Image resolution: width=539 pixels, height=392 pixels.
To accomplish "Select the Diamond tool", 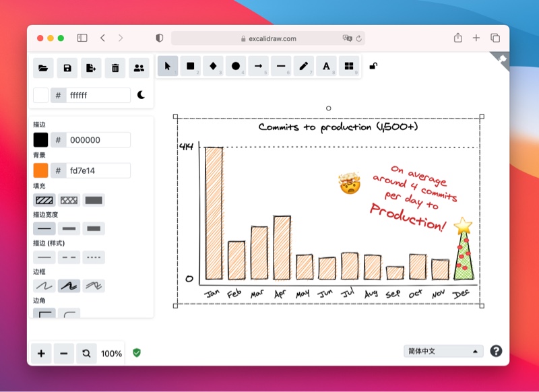I will point(213,66).
